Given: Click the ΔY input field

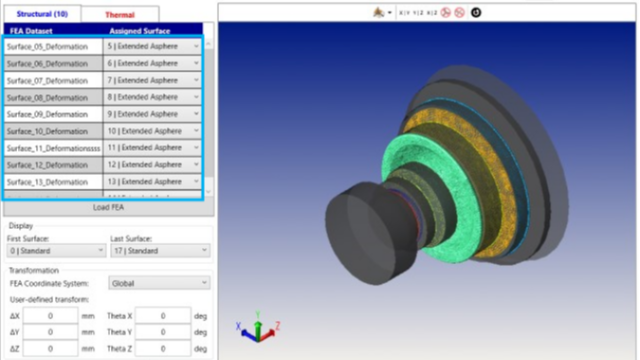Looking at the screenshot, I should point(50,332).
